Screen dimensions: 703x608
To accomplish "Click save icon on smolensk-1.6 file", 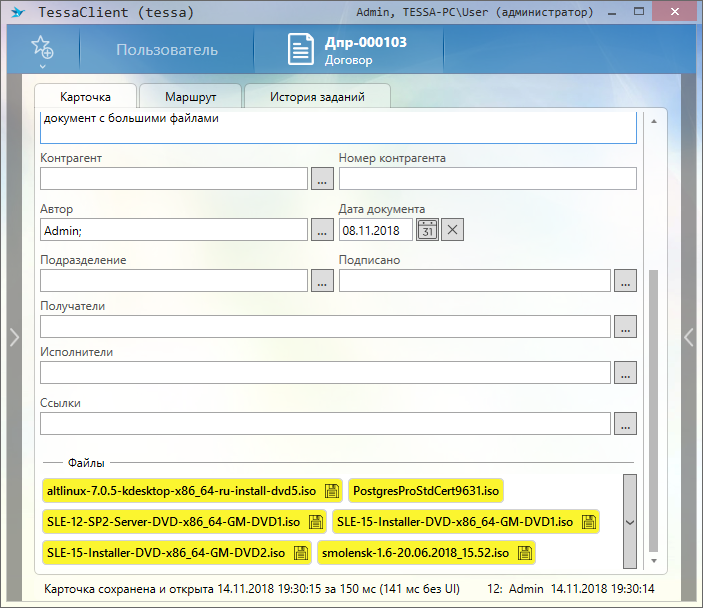I will (x=524, y=552).
